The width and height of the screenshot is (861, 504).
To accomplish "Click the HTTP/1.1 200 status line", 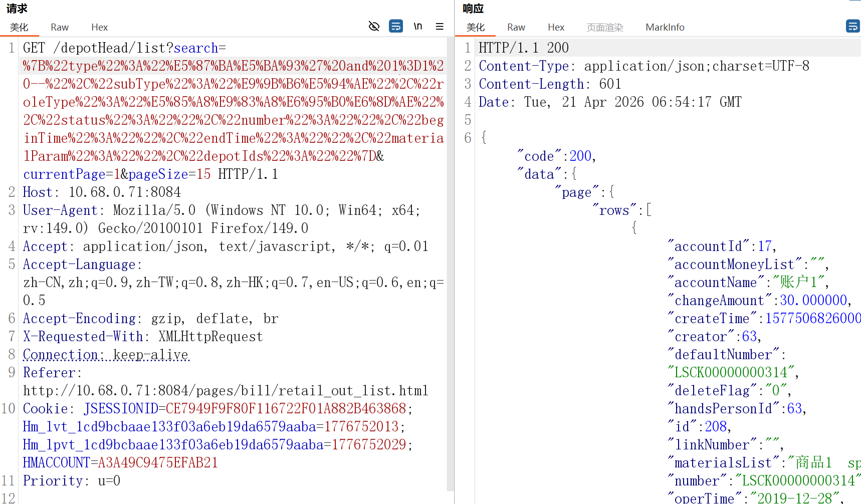I will tap(524, 48).
